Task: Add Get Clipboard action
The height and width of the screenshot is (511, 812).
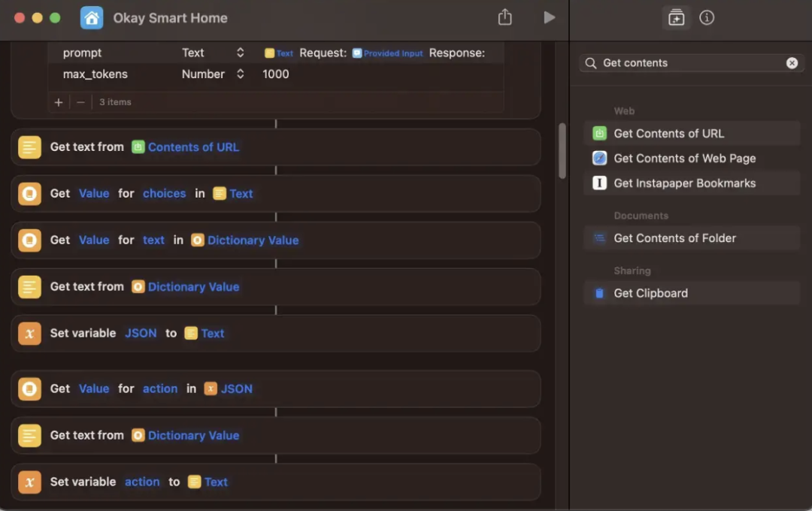Action: click(x=692, y=293)
